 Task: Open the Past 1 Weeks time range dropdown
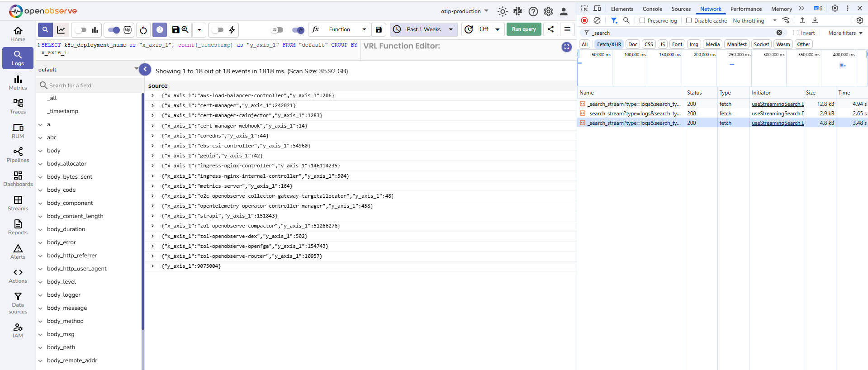click(423, 29)
